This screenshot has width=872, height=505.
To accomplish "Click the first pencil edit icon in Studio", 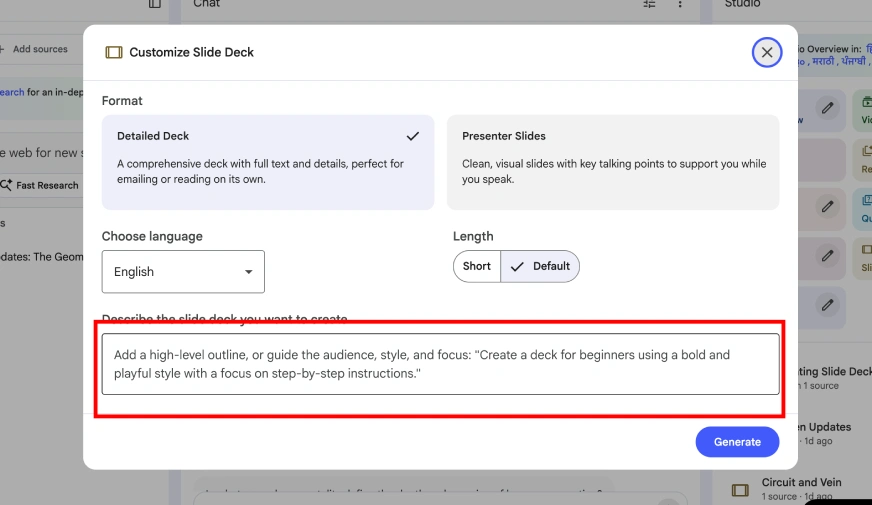I will click(827, 108).
